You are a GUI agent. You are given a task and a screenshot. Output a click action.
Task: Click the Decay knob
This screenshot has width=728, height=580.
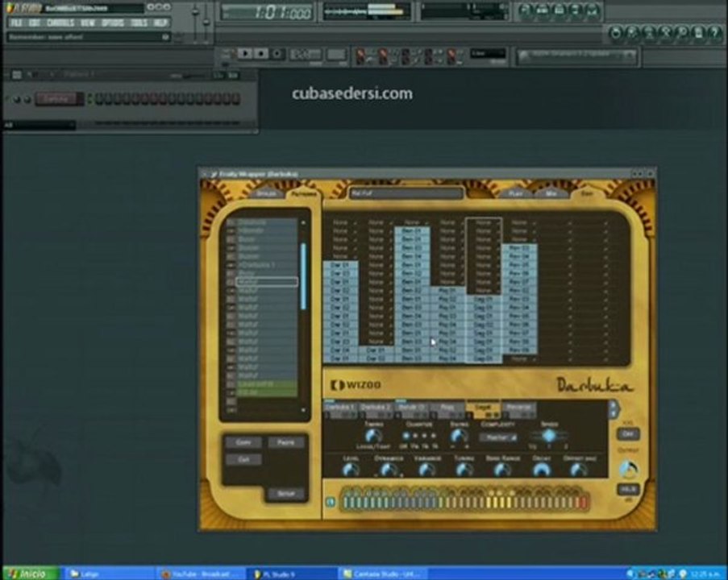[541, 470]
